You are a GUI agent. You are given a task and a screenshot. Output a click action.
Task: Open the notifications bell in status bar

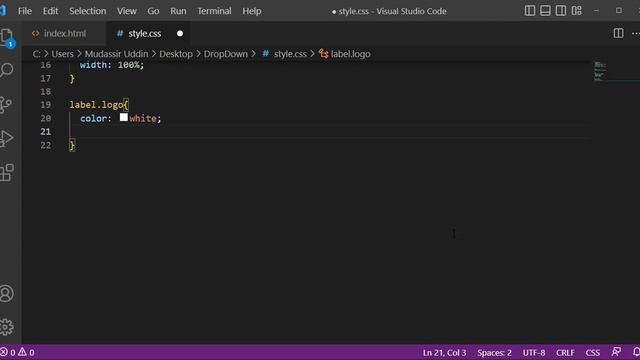tap(636, 352)
